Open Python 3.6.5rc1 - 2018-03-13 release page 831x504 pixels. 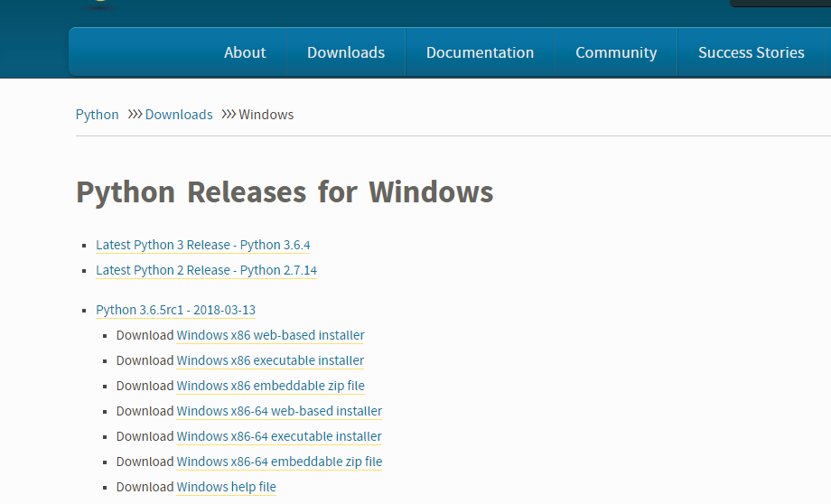175,310
